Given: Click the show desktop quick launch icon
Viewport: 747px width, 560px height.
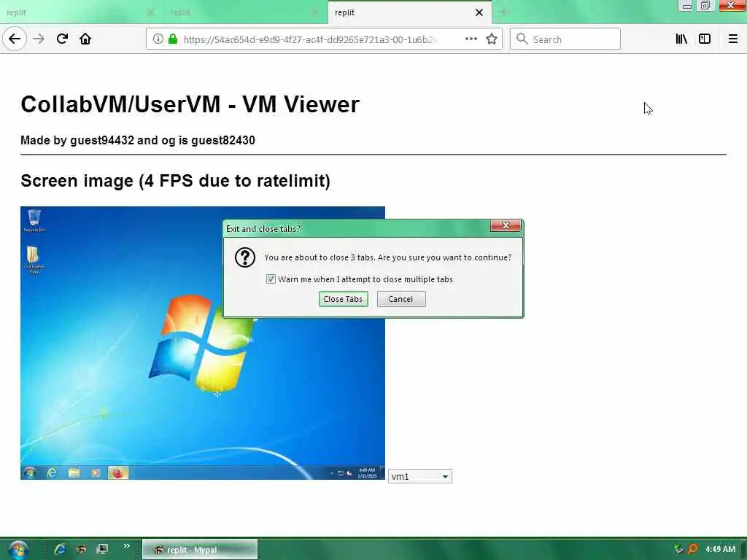Looking at the screenshot, I should 102,549.
